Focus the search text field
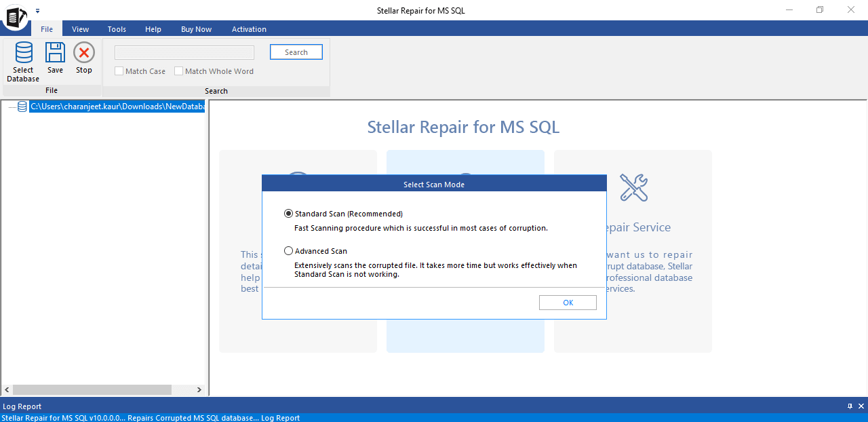This screenshot has height=422, width=868. click(x=184, y=52)
